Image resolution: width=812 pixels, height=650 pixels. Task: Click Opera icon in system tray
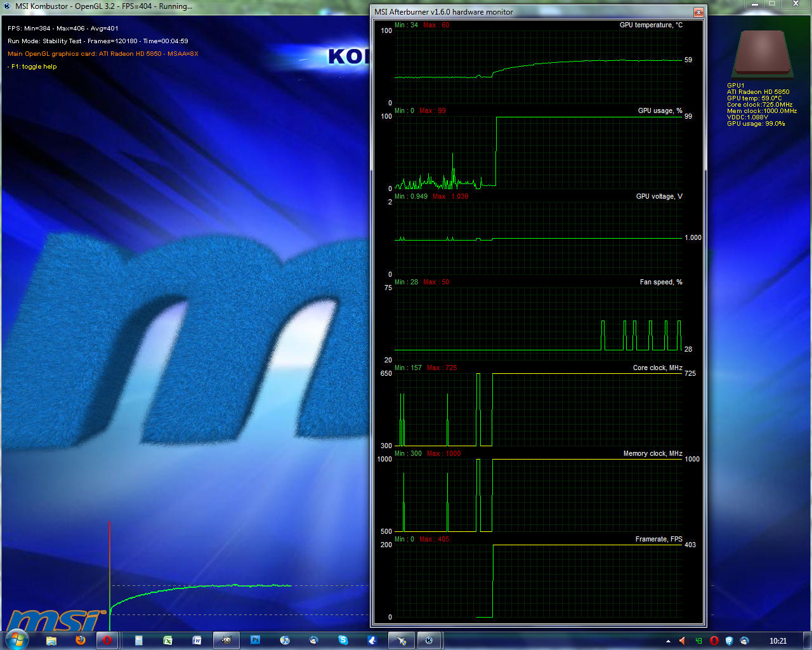point(714,641)
